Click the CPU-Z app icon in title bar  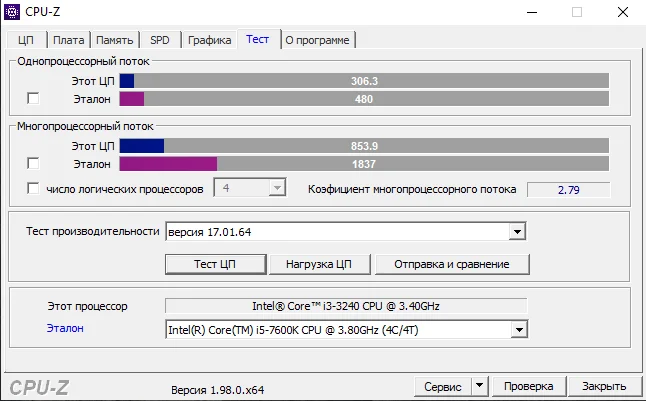pyautogui.click(x=12, y=12)
